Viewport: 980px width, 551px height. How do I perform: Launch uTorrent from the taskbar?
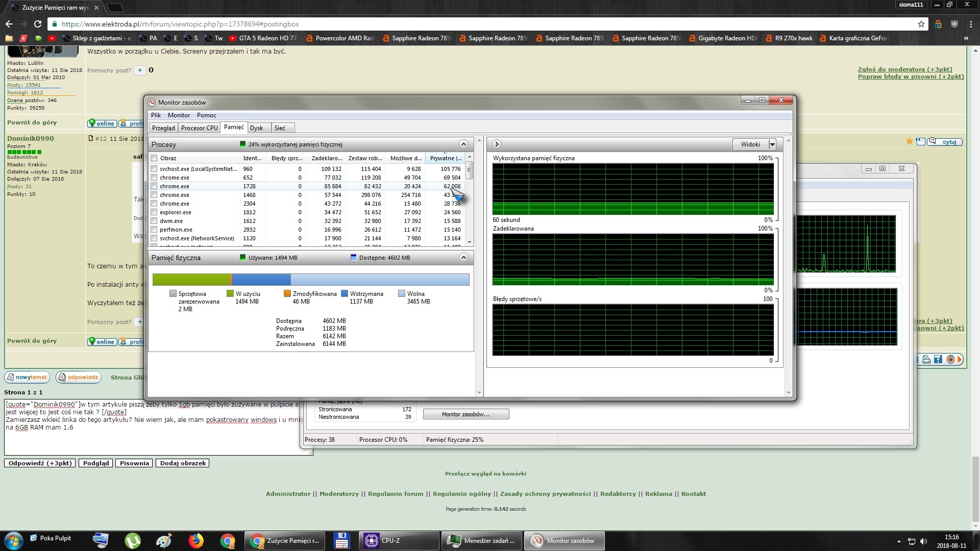tap(133, 541)
